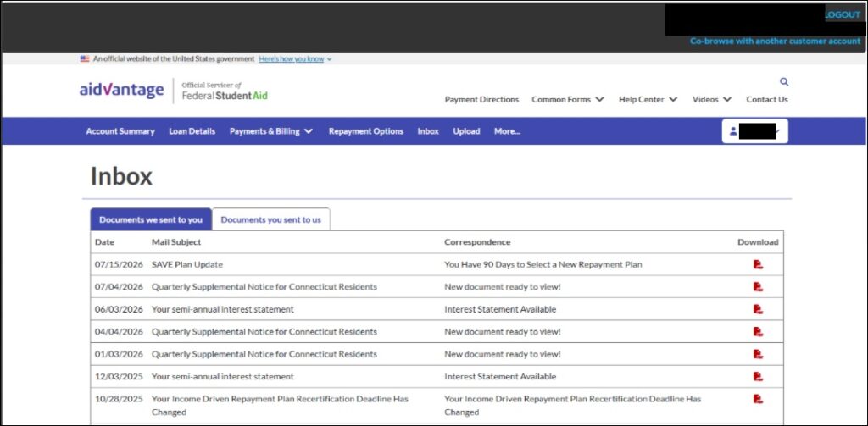Download the 04/04/2026 Connecticut notice PDF

(758, 331)
